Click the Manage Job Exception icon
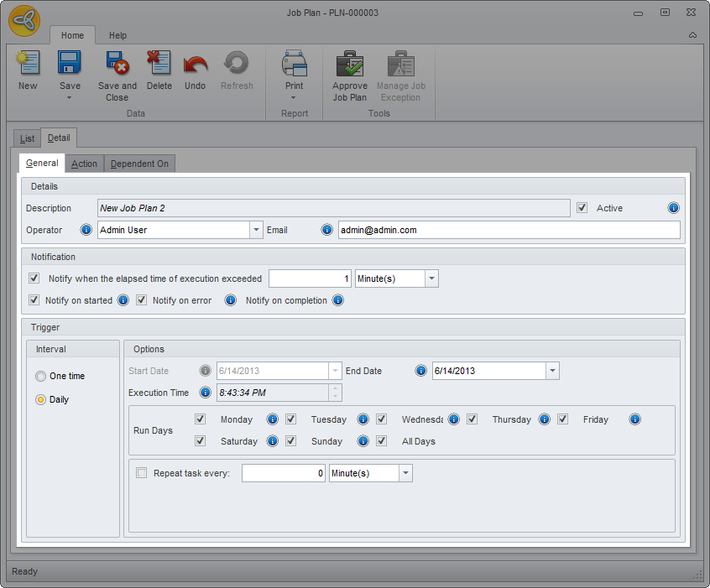The height and width of the screenshot is (588, 710). (400, 64)
